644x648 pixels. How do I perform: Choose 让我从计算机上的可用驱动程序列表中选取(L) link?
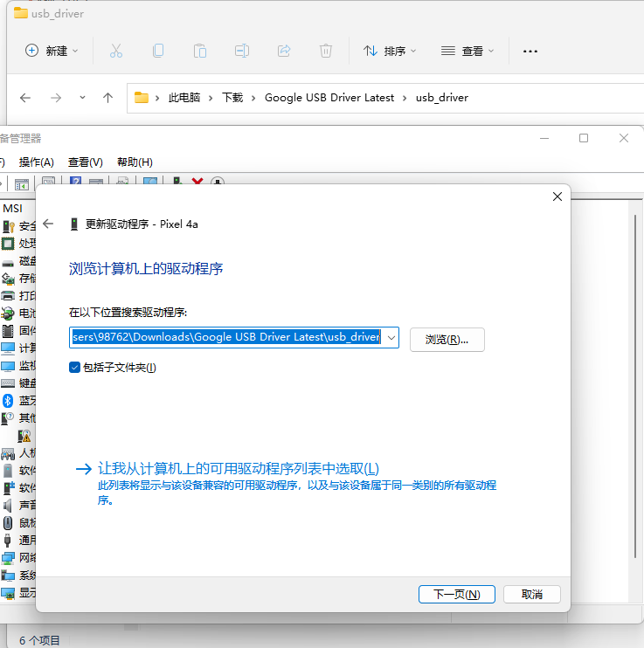[239, 468]
